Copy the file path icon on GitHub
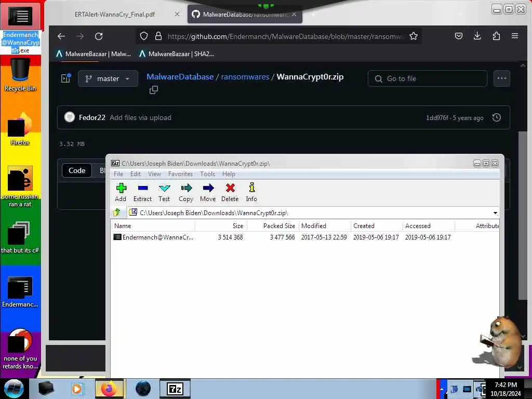Image resolution: width=532 pixels, height=399 pixels. [x=154, y=90]
